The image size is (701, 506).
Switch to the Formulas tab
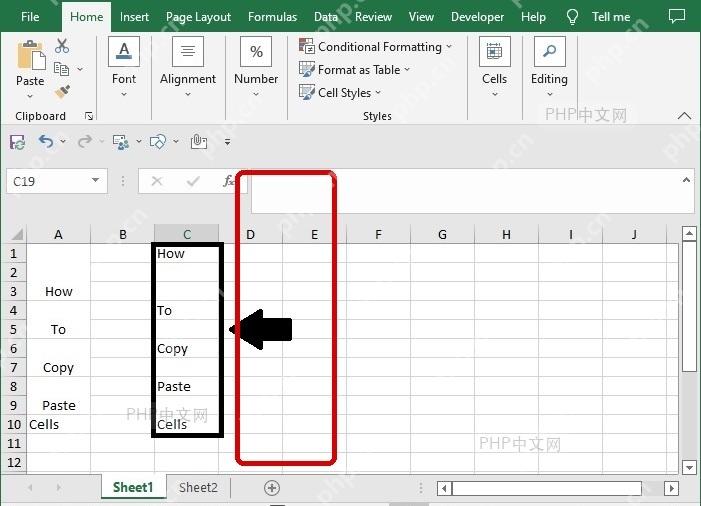pos(272,17)
